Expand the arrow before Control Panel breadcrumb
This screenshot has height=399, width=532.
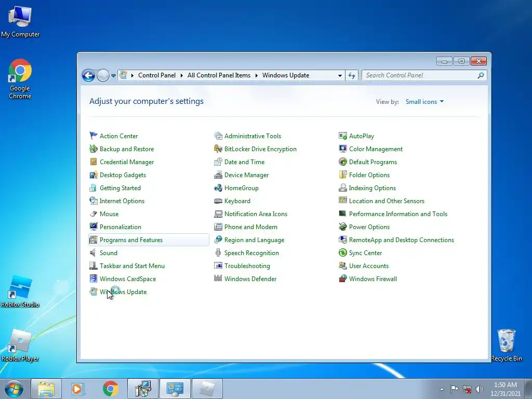point(132,75)
